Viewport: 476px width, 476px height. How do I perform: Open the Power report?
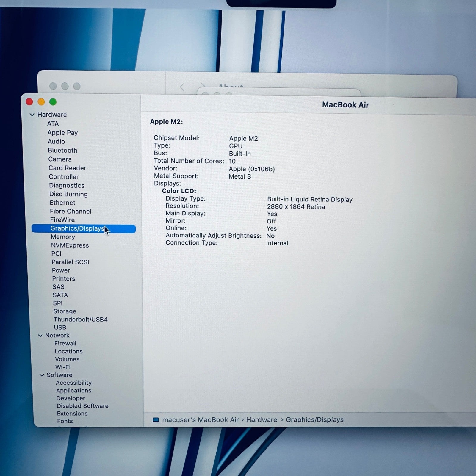(61, 270)
